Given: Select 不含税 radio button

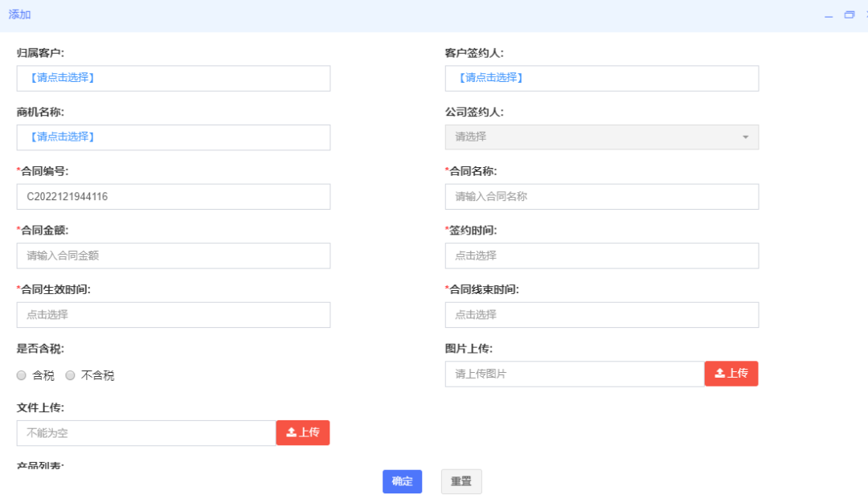Looking at the screenshot, I should pos(70,374).
